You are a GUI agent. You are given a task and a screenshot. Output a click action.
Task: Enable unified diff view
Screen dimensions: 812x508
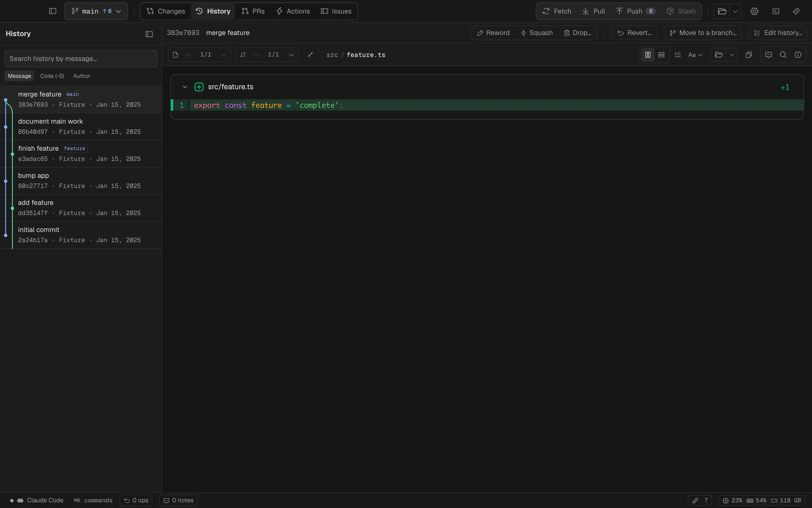[x=661, y=55]
